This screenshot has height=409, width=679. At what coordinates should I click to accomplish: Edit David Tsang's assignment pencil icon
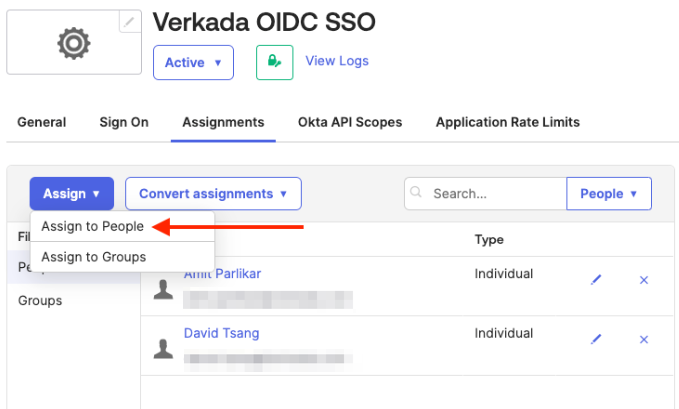click(x=596, y=340)
